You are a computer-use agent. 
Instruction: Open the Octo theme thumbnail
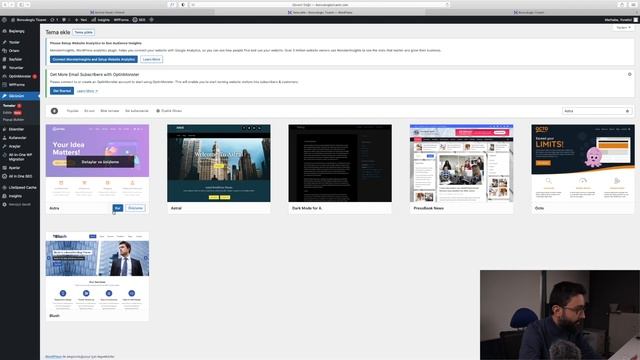(x=583, y=163)
